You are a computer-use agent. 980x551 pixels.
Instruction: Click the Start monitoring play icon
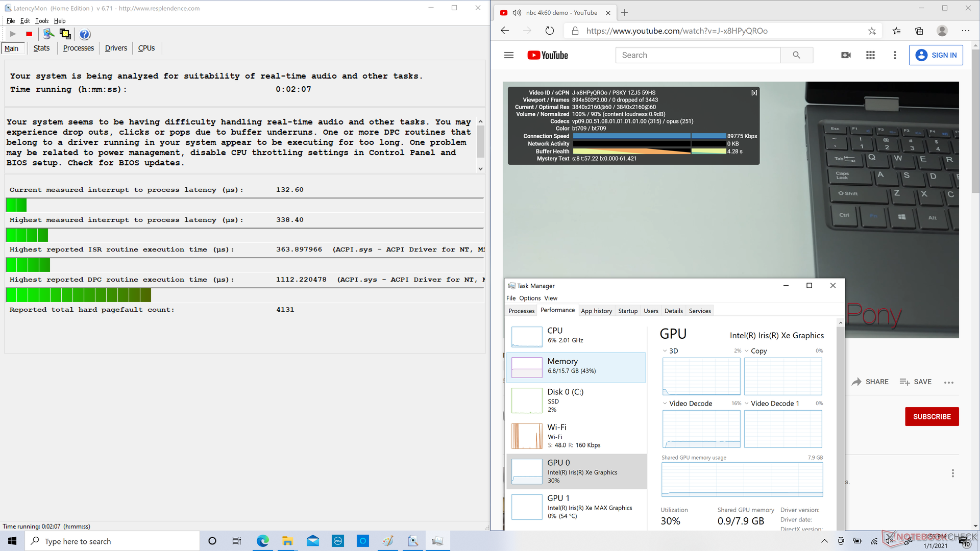(13, 34)
